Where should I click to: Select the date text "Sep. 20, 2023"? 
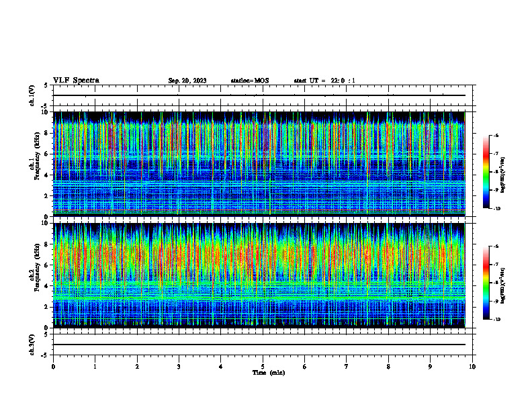(187, 81)
